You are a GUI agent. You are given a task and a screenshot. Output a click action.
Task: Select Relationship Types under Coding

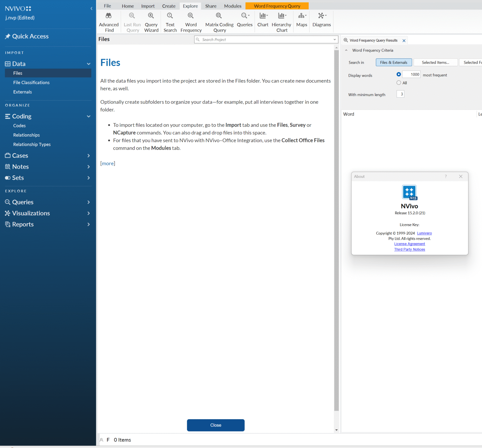click(32, 144)
